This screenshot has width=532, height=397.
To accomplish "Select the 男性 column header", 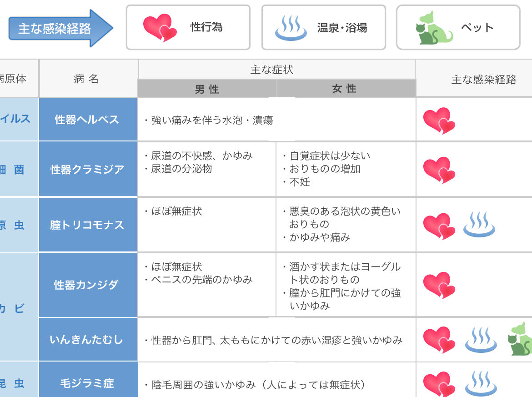I will (x=207, y=89).
